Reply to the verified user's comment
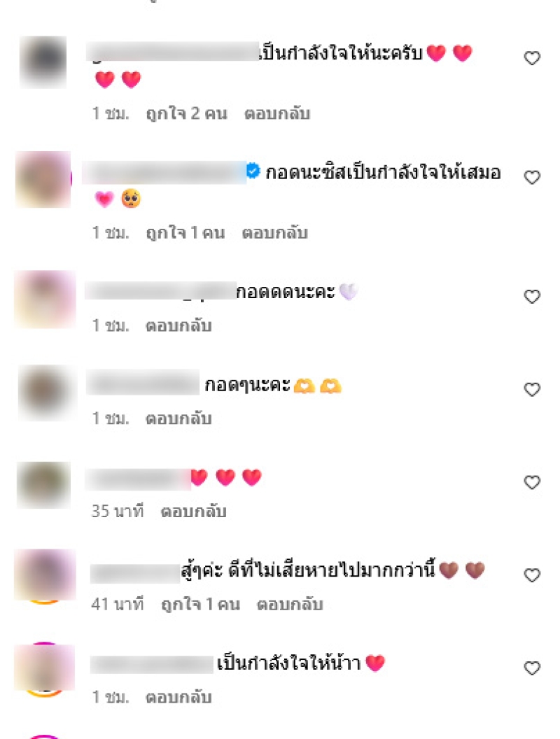Viewport: 560px width, 739px height. point(275,232)
